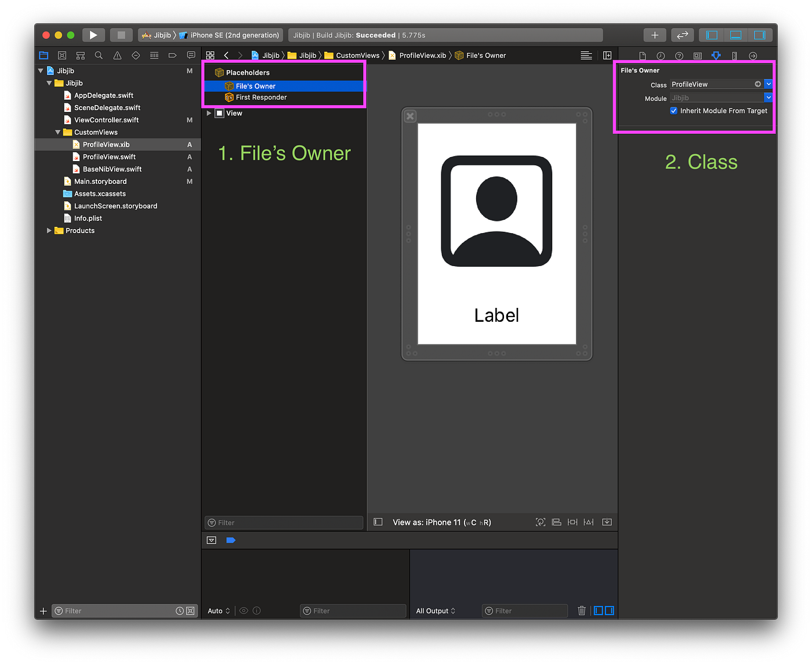The width and height of the screenshot is (812, 665).
Task: Open the Connections inspector arrow icon
Action: pos(753,56)
